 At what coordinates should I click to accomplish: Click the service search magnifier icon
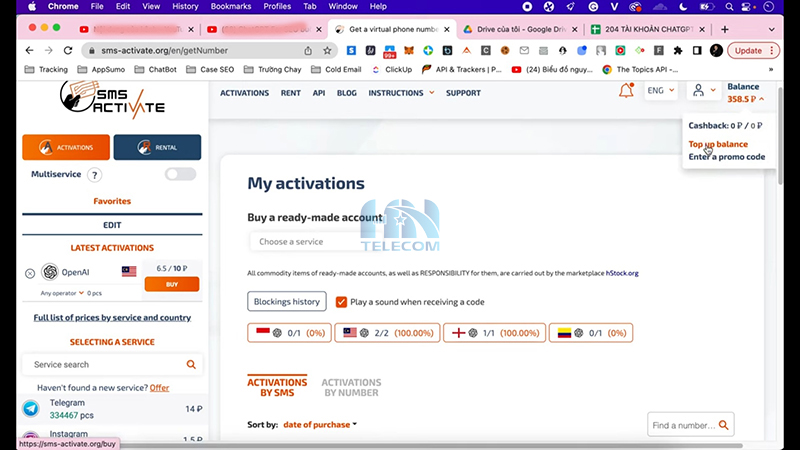[191, 365]
